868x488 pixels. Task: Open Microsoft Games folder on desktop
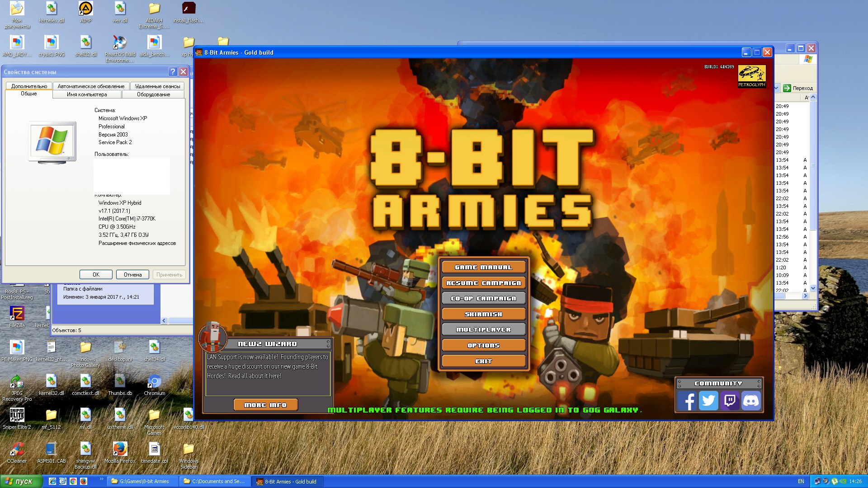click(154, 422)
